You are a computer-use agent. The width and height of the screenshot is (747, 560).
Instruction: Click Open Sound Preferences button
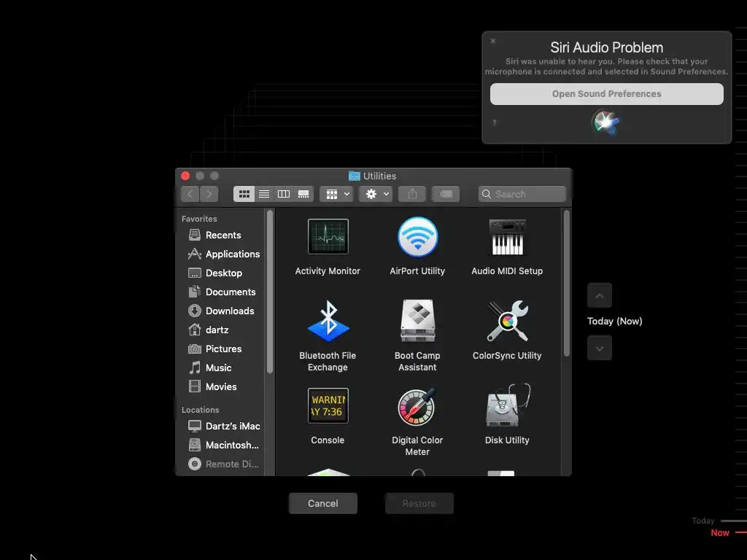tap(606, 94)
